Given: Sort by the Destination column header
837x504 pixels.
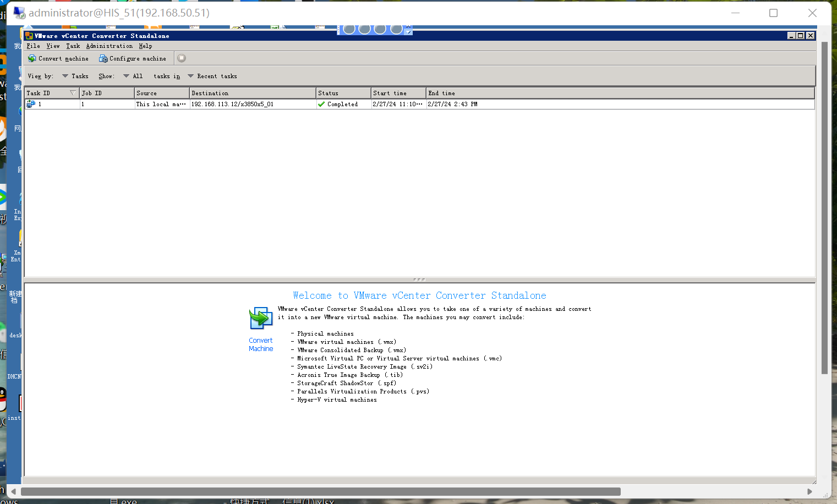Looking at the screenshot, I should [x=253, y=93].
